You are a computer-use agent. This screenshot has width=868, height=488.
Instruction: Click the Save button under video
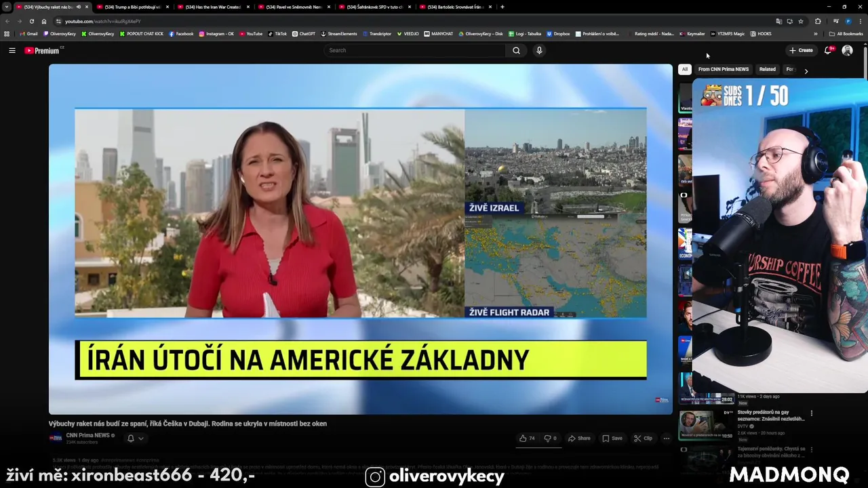coord(612,439)
